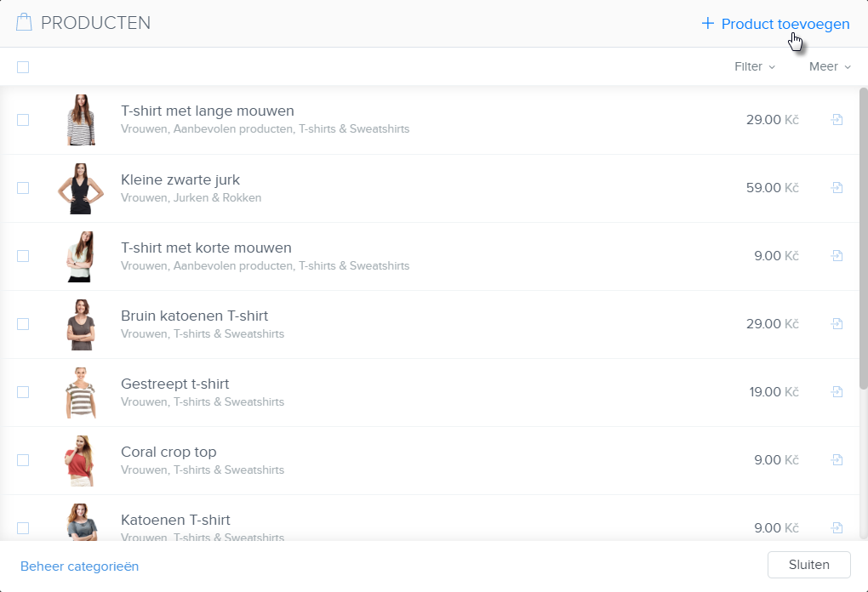Click Product toevoegen link
Screen dimensions: 868x592
785,24
